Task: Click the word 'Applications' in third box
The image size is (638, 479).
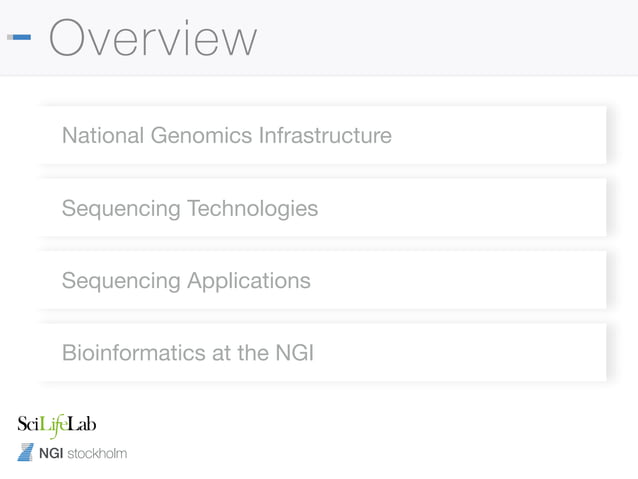Action: click(248, 281)
